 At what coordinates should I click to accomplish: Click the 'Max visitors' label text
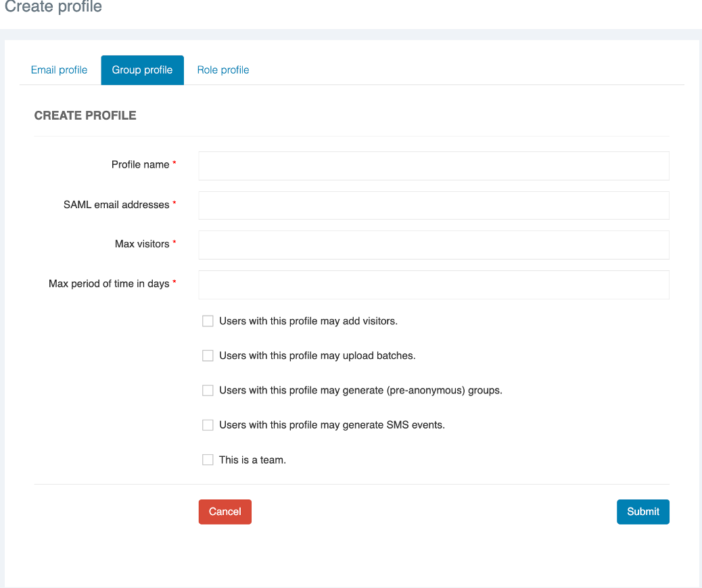coord(142,244)
